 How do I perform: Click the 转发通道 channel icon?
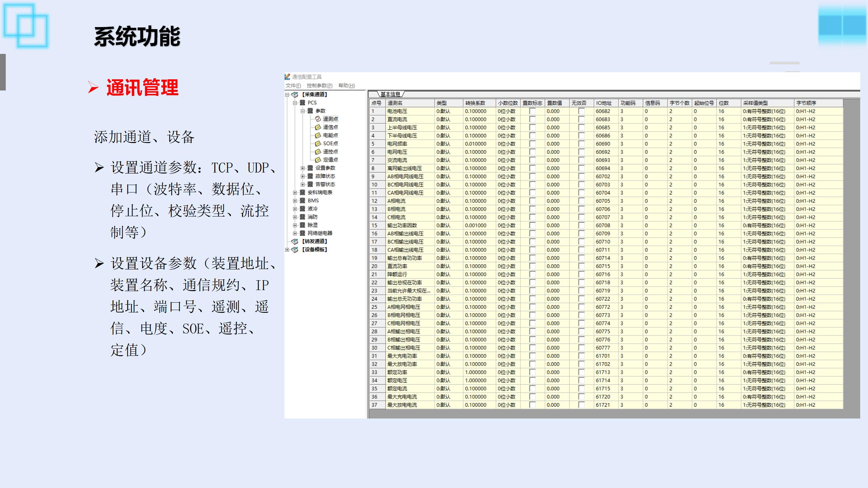coord(295,241)
